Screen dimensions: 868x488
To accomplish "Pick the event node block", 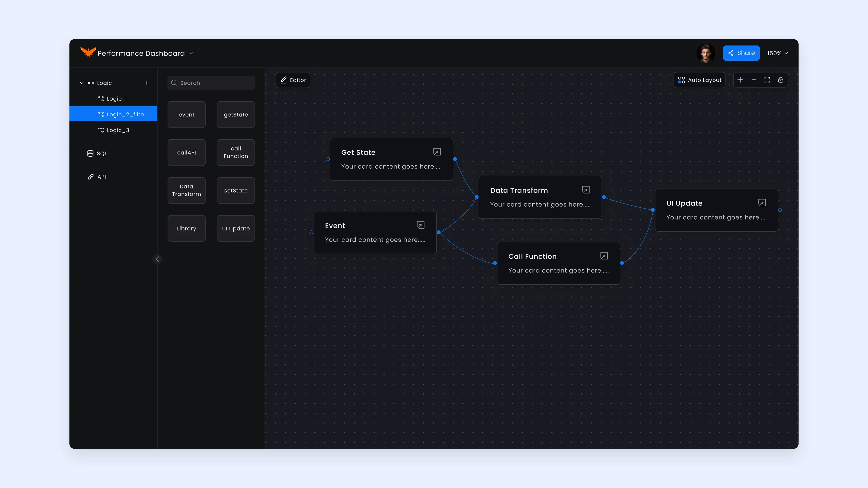I will point(186,114).
